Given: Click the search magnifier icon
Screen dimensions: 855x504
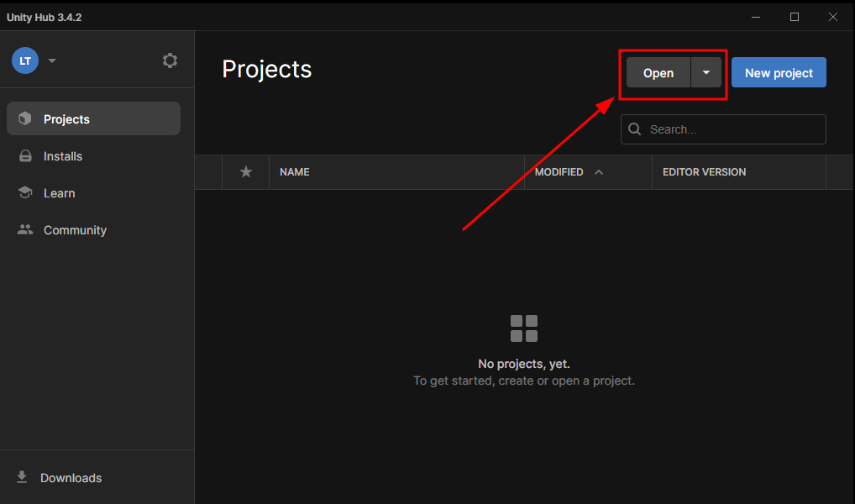Looking at the screenshot, I should (635, 129).
